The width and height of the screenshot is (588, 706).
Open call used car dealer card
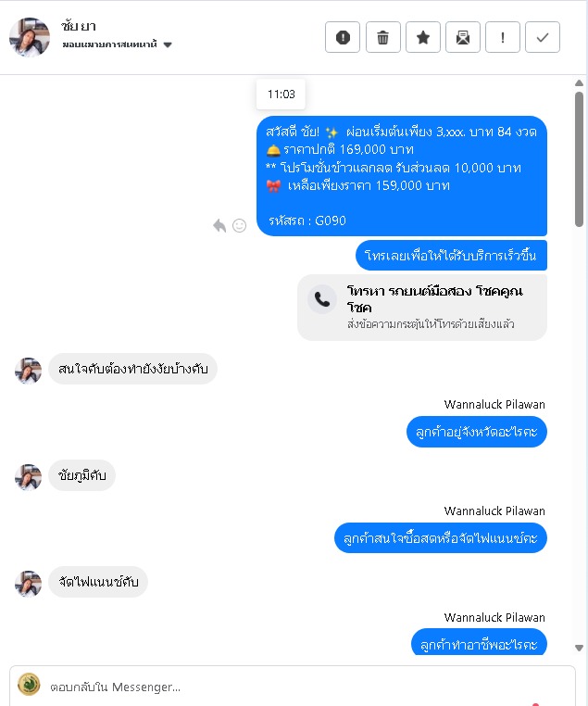(422, 308)
